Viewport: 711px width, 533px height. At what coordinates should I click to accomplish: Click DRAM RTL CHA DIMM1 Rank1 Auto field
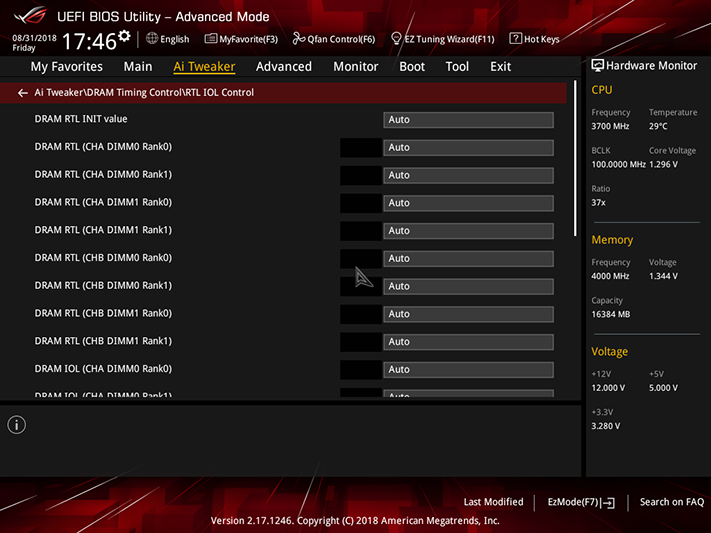468,230
